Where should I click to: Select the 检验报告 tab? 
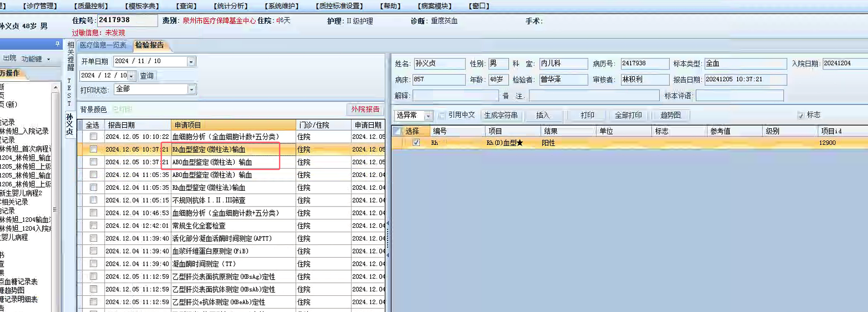149,45
